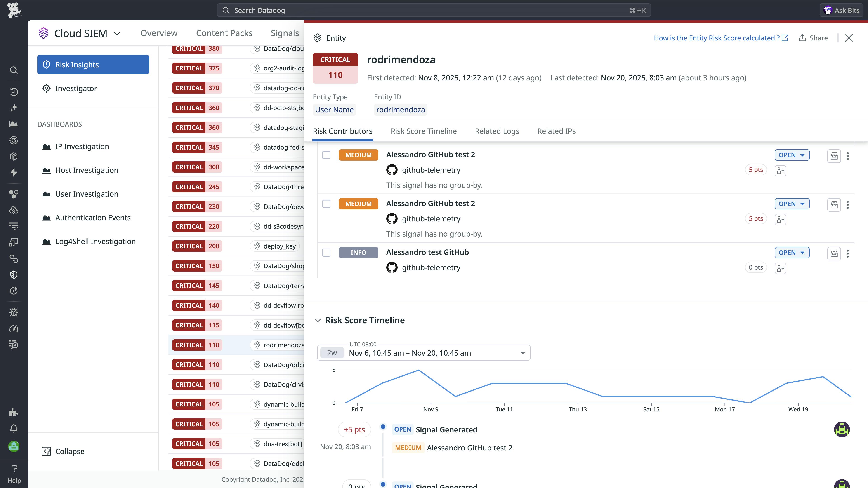This screenshot has width=868, height=488.
Task: Open the Related Logs tab
Action: coord(497,131)
